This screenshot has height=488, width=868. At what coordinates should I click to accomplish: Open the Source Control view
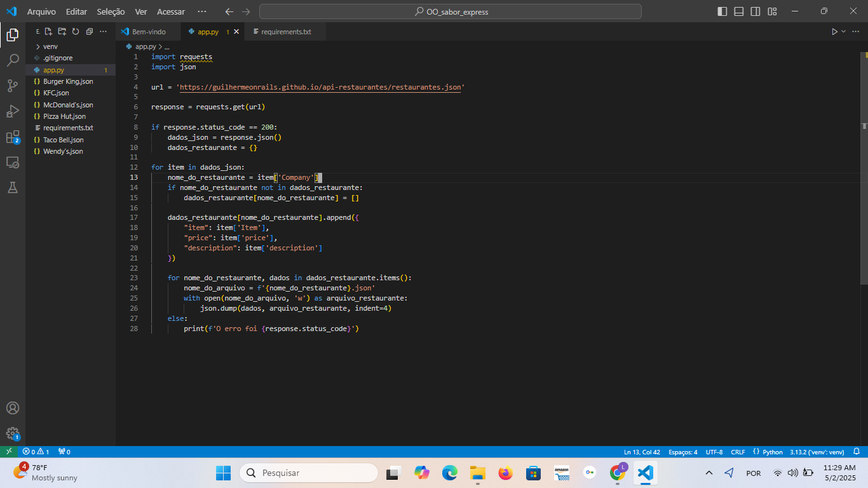[13, 86]
